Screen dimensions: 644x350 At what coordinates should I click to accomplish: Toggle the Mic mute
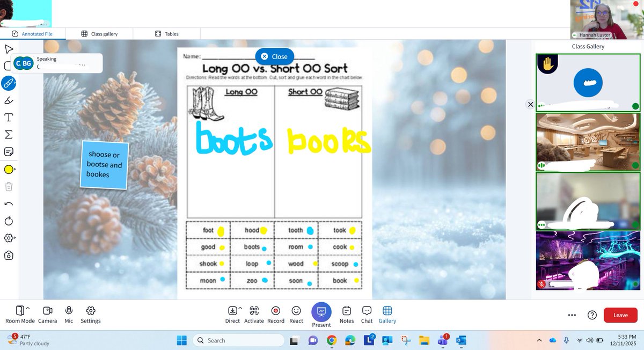pyautogui.click(x=69, y=315)
